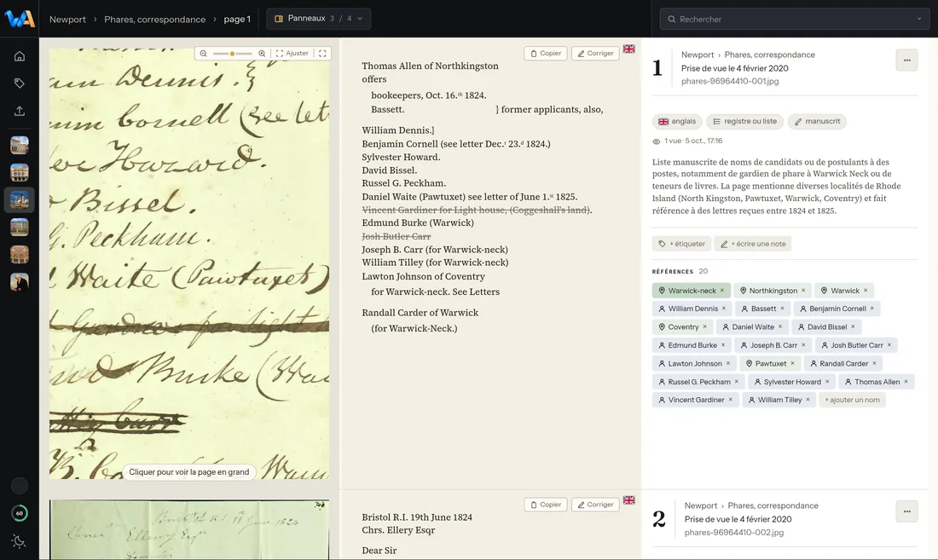This screenshot has width=938, height=560.
Task: Copy the page 1 transcription
Action: [546, 54]
